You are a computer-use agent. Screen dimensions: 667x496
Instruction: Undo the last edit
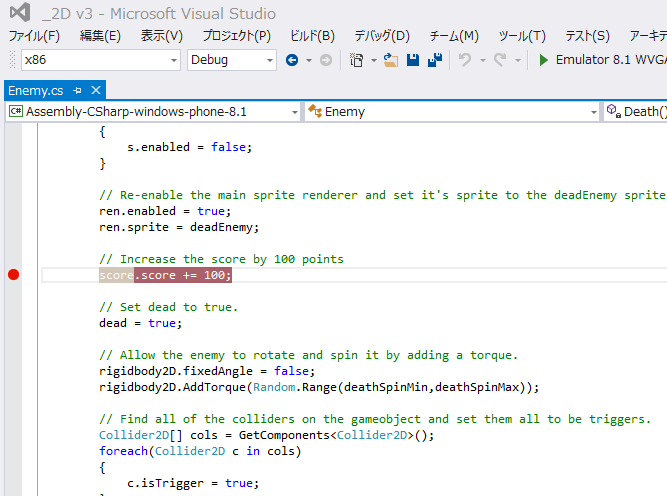pyautogui.click(x=465, y=60)
